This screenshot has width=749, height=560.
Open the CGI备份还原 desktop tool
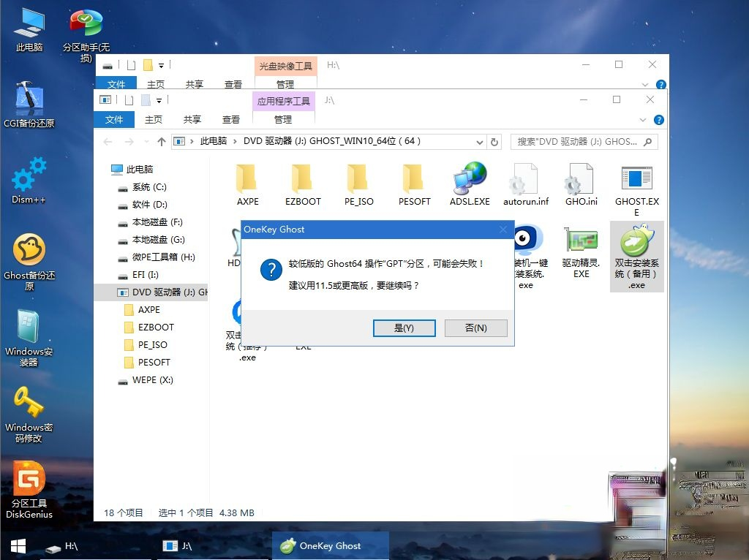29,105
